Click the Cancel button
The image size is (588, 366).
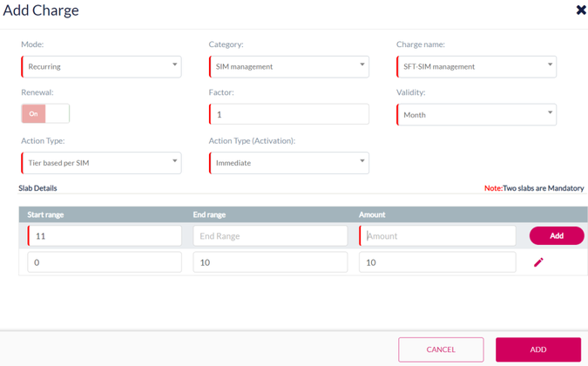click(441, 349)
